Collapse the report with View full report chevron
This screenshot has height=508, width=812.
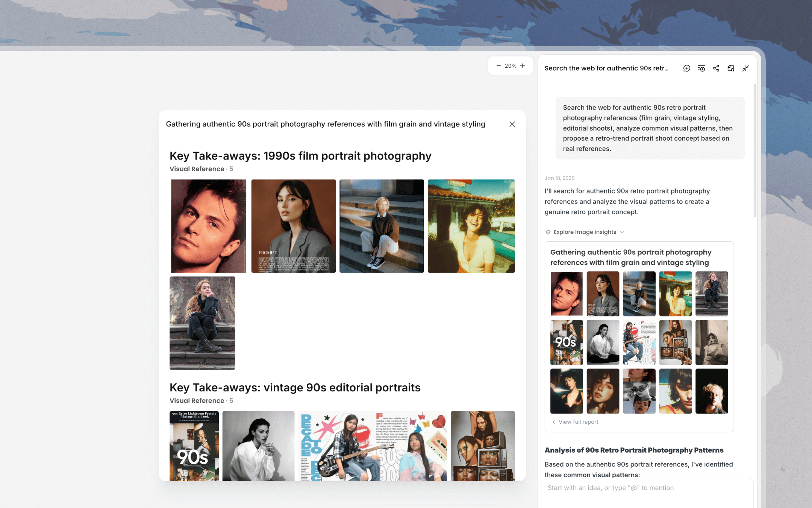[x=553, y=422]
